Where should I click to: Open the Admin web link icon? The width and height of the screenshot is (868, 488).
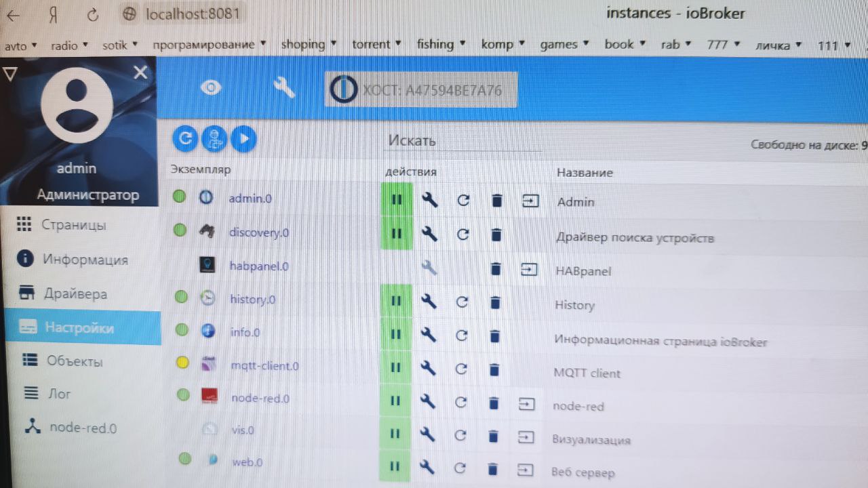pyautogui.click(x=530, y=201)
